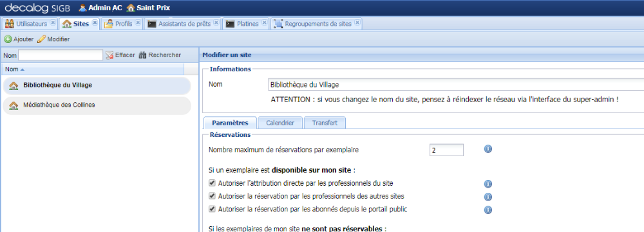This screenshot has width=644, height=232.
Task: Open info for réservation par professionnels autres sites
Action: click(x=488, y=197)
